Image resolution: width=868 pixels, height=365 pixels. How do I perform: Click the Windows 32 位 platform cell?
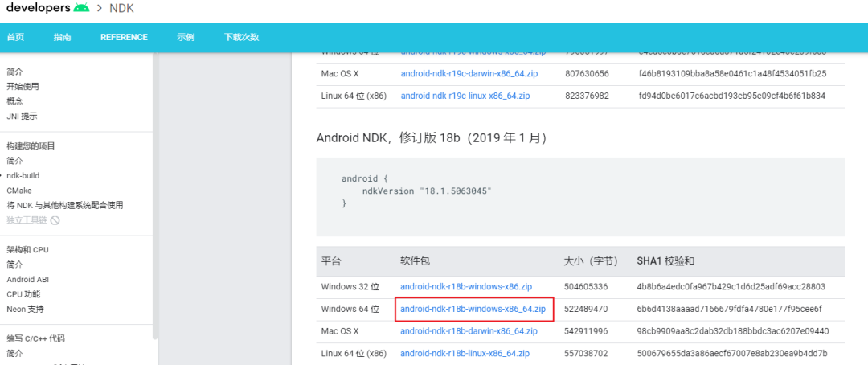click(350, 287)
